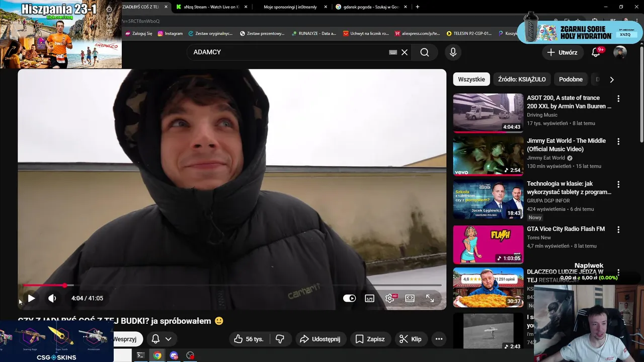Switch to xNzq Stream Kick tab

click(210, 7)
